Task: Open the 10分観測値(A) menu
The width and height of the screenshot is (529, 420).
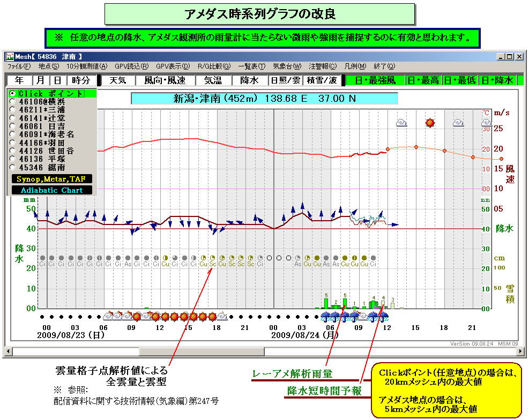Action: pos(87,66)
